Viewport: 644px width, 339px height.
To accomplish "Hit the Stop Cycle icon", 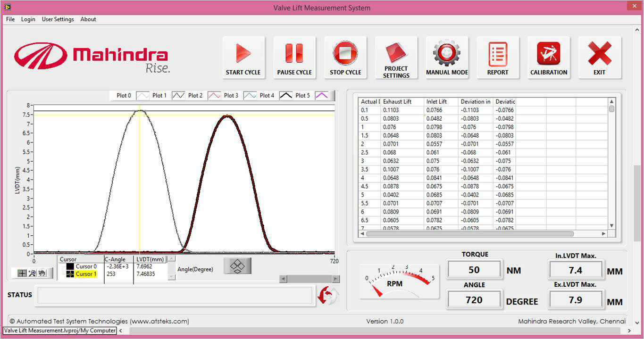I will [345, 53].
